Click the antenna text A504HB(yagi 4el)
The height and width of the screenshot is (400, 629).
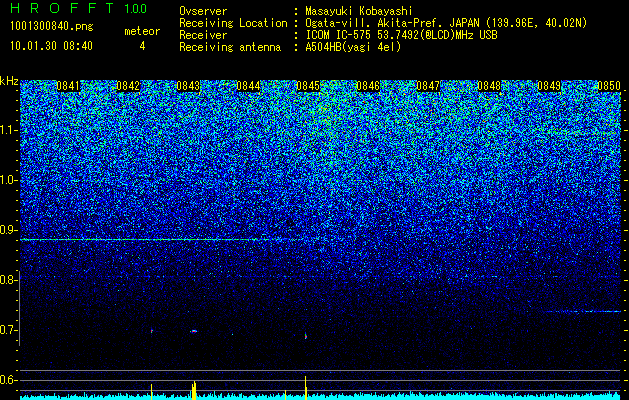(x=353, y=47)
